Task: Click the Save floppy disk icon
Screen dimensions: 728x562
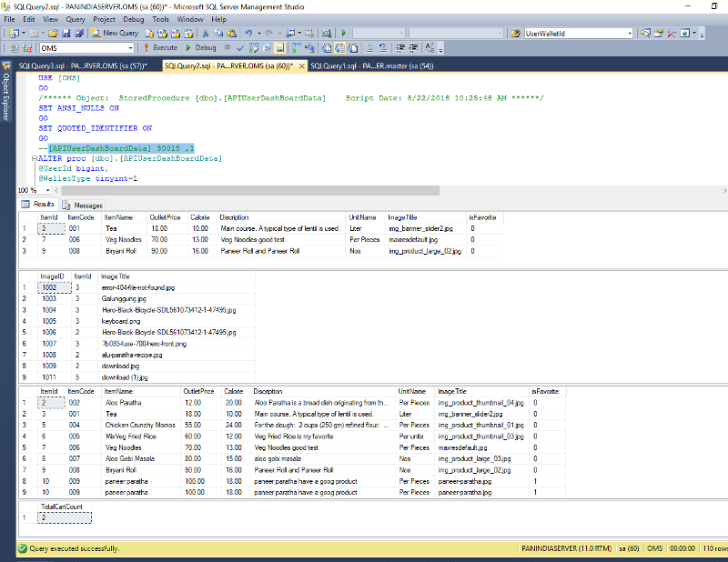Action: [x=66, y=33]
